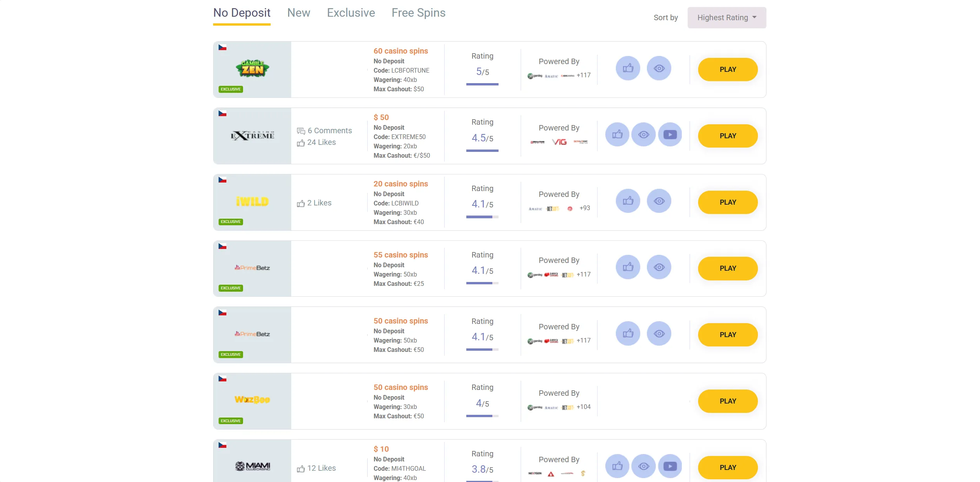This screenshot has height=482, width=980.
Task: Click the eye icon on the Miami Club row
Action: click(643, 466)
